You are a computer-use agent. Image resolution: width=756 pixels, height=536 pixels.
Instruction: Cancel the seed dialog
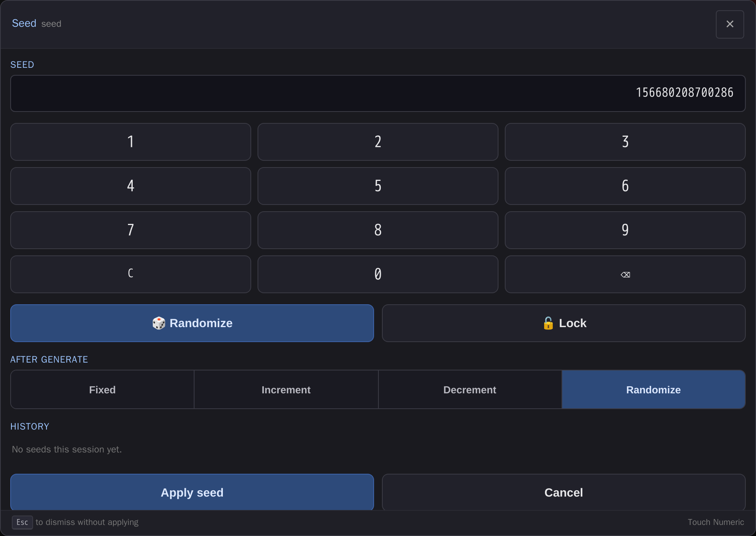click(x=563, y=492)
